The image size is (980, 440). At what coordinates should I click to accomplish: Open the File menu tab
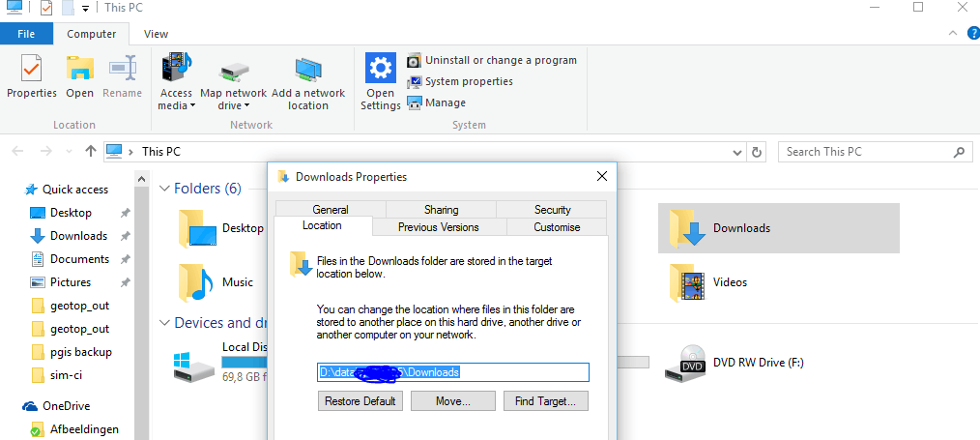(26, 34)
